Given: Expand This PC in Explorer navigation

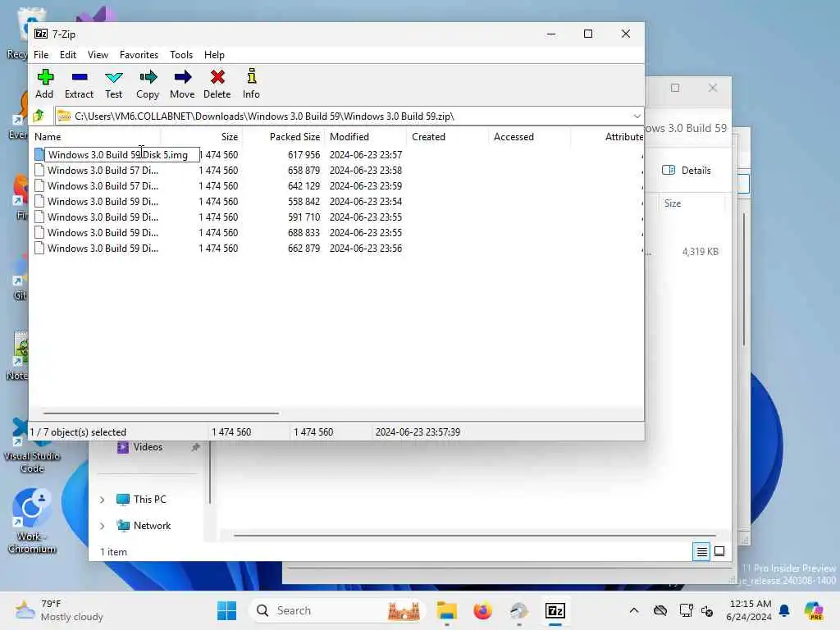Looking at the screenshot, I should tap(103, 500).
